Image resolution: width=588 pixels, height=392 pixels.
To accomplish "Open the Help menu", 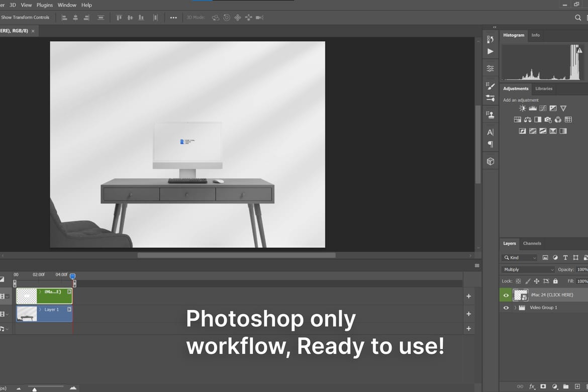I will [x=86, y=5].
